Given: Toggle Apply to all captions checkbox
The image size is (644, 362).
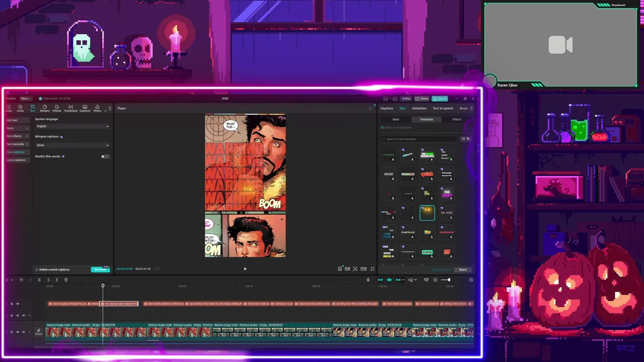Looking at the screenshot, I should (382, 128).
